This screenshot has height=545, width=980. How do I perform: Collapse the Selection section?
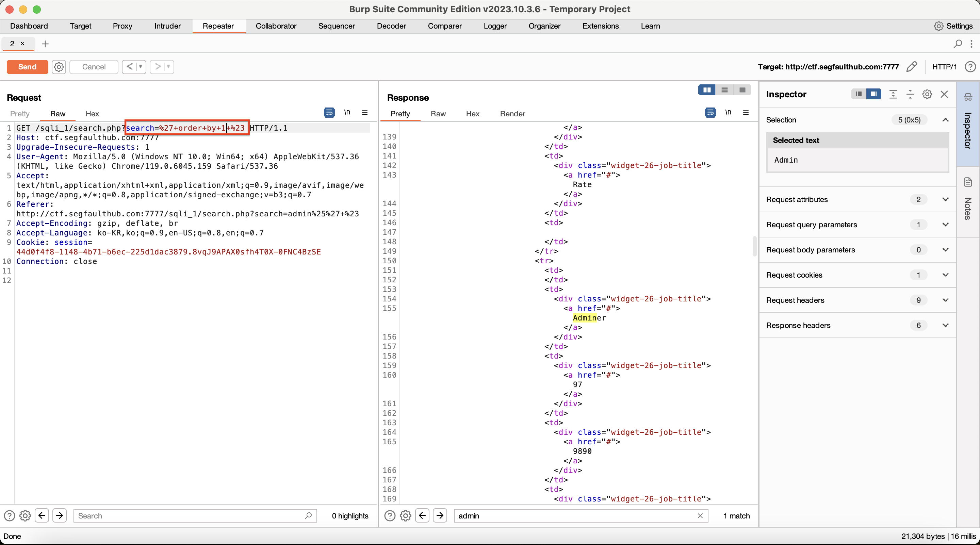point(945,120)
